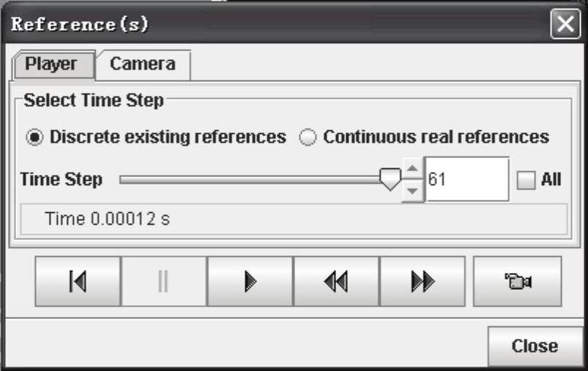Enable the All checkbox
This screenshot has width=588, height=371.
[525, 180]
